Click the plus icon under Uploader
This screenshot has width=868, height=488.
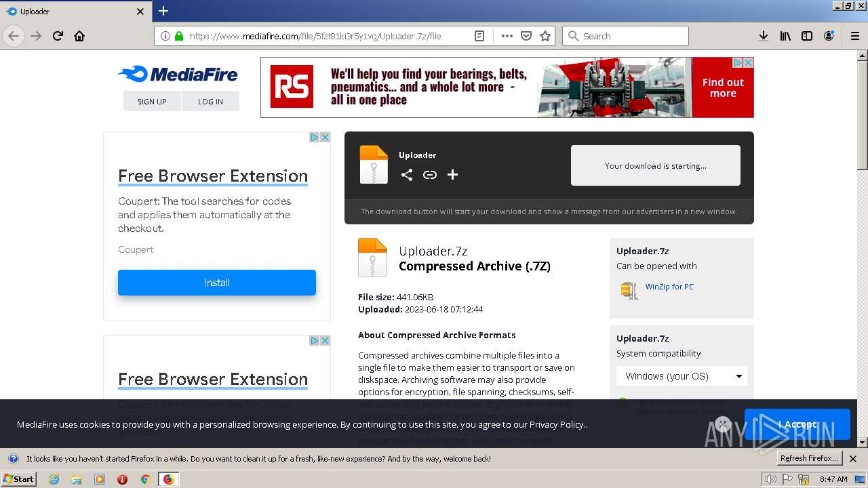[453, 175]
